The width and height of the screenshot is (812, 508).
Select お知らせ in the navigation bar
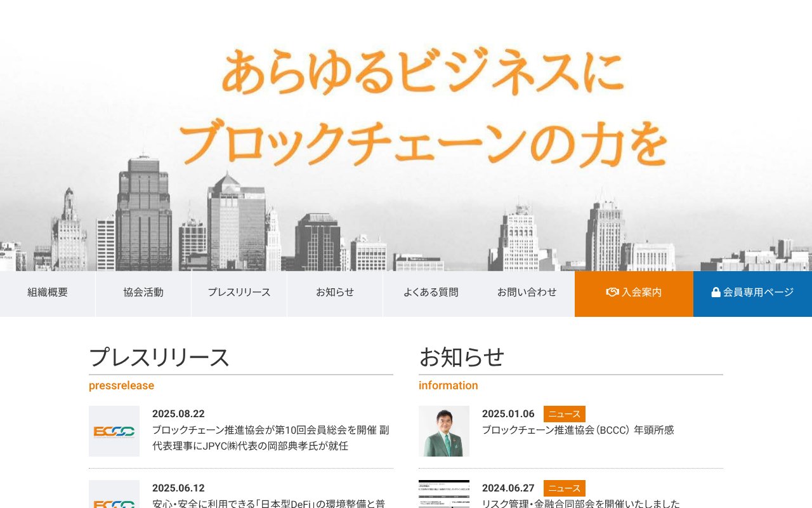[335, 293]
